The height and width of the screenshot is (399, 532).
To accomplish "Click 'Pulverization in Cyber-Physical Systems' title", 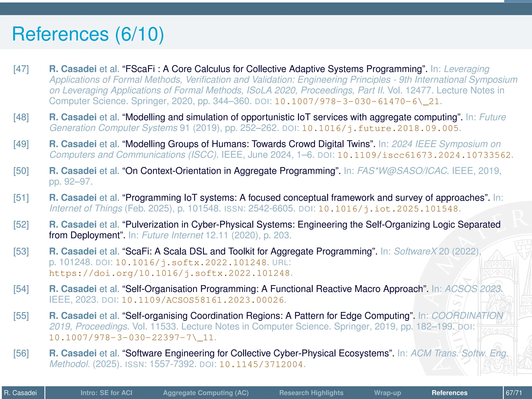I will [275, 230].
